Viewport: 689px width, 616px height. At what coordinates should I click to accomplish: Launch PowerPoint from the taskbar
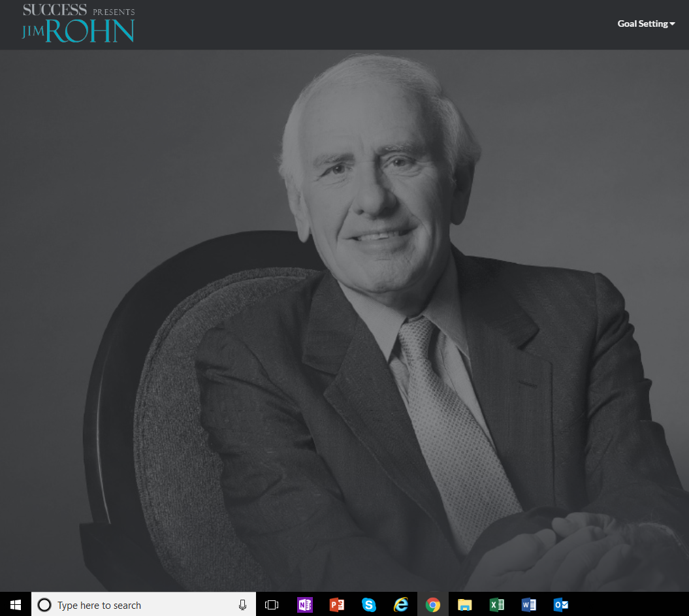pyautogui.click(x=337, y=605)
